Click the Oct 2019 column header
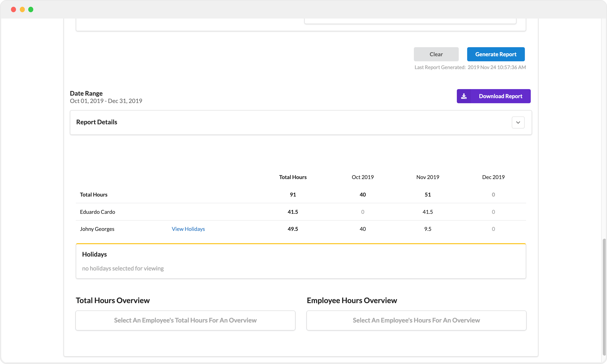 pyautogui.click(x=362, y=177)
